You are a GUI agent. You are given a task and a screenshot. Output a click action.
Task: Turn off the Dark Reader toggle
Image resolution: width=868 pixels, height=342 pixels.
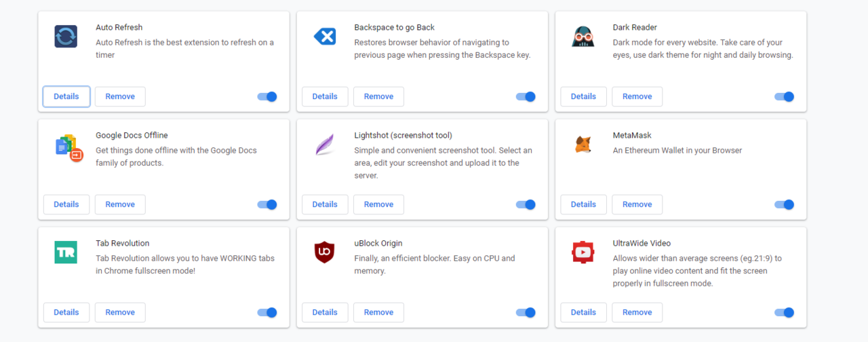[x=784, y=97]
